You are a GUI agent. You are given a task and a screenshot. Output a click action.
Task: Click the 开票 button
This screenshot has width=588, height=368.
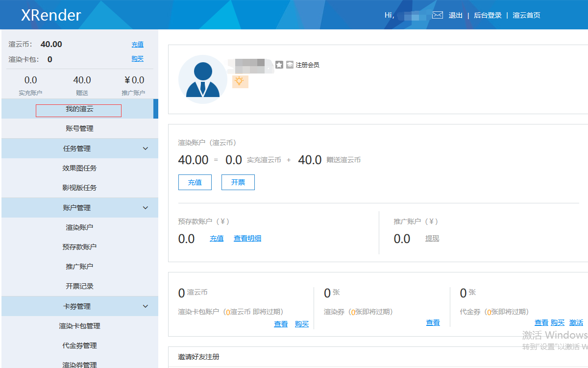[238, 182]
